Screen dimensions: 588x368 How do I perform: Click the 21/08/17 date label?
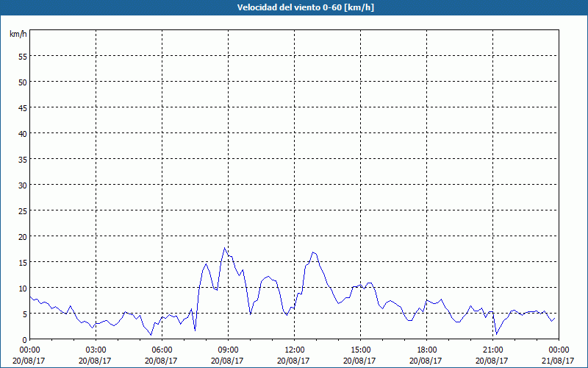pos(558,361)
